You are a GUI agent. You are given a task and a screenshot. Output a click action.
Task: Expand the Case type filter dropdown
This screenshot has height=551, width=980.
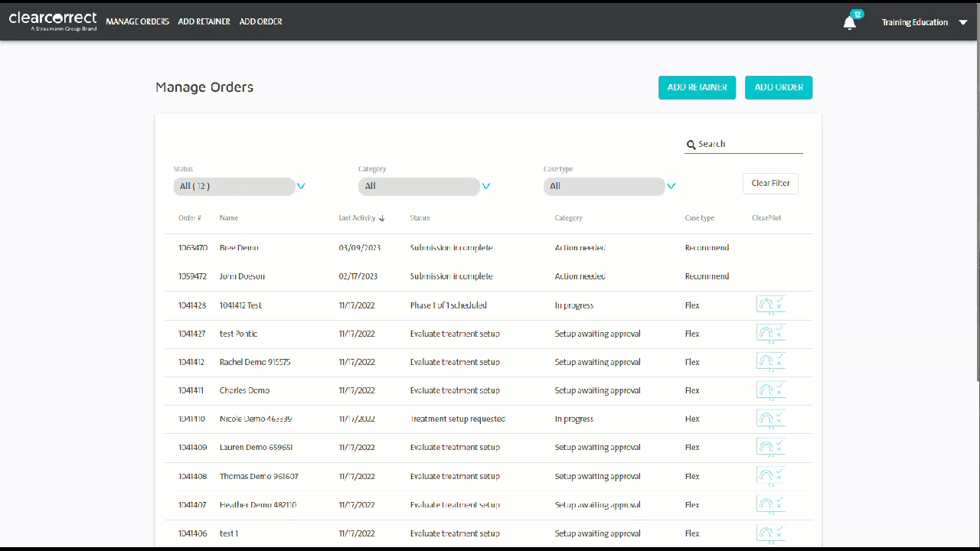[x=671, y=186]
